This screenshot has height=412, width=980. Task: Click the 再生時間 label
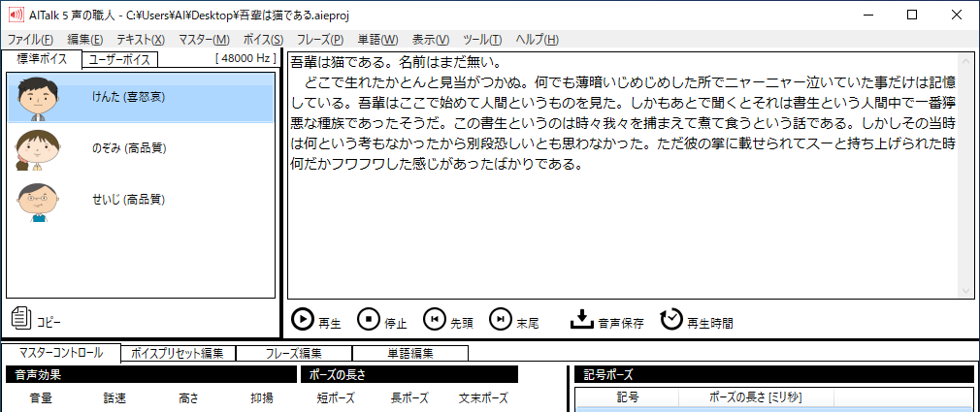[x=710, y=324]
